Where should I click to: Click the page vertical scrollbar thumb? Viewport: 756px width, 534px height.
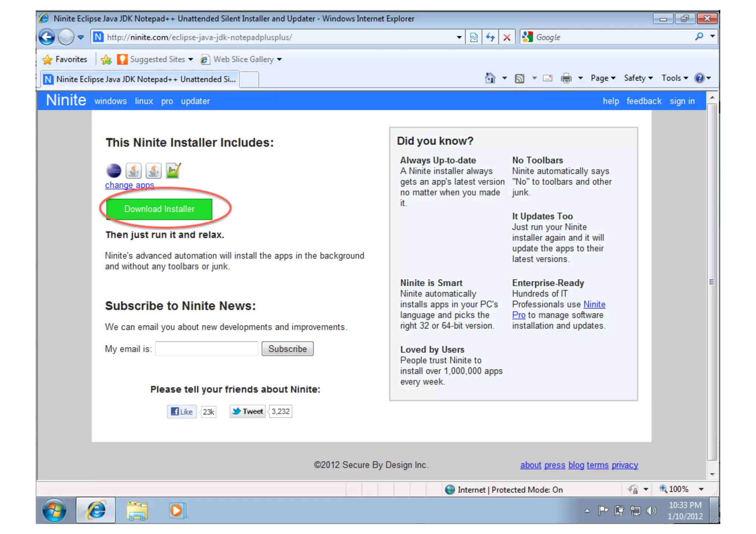pyautogui.click(x=712, y=282)
